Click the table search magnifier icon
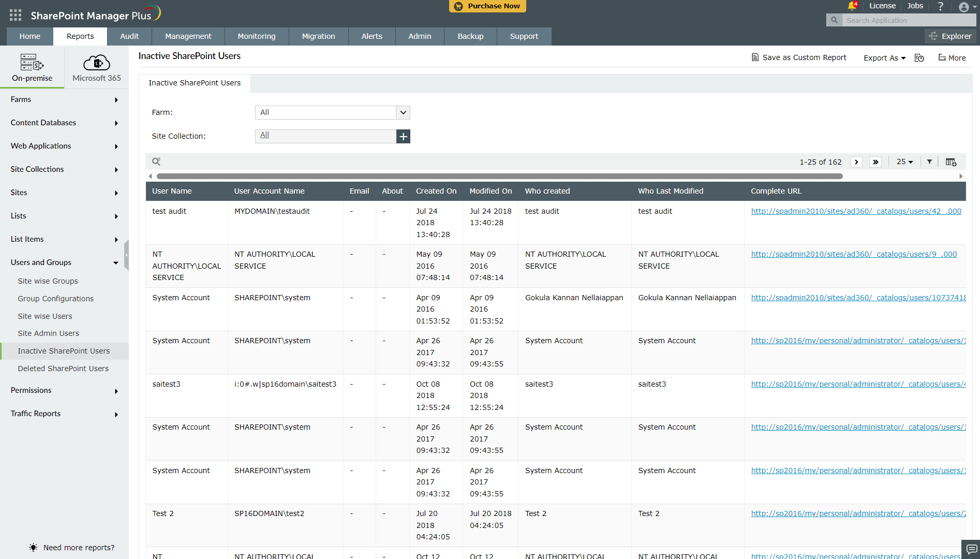 tap(156, 162)
